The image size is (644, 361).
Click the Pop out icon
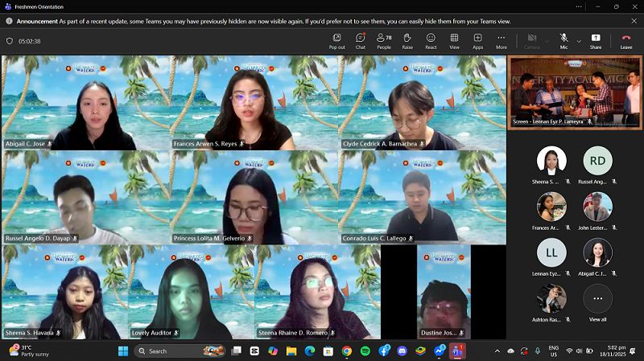click(x=336, y=40)
